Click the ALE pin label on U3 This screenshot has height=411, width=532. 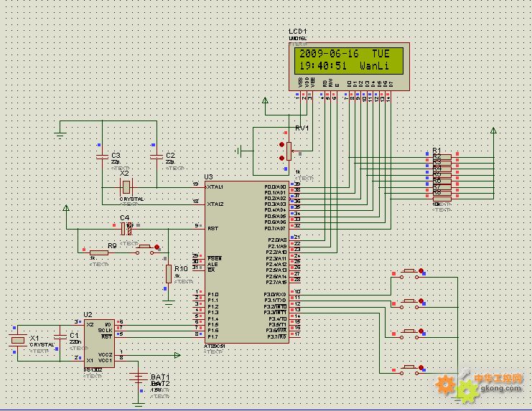[x=213, y=264]
